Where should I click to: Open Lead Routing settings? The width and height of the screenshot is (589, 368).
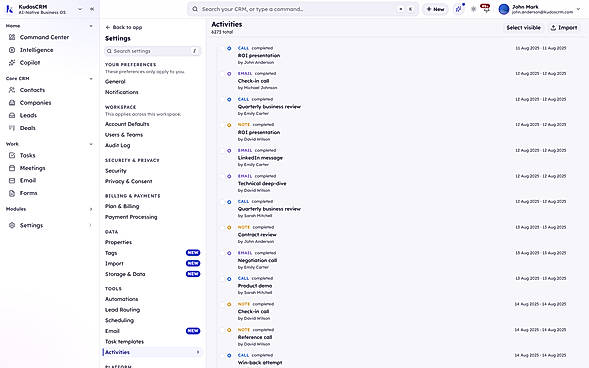click(122, 310)
